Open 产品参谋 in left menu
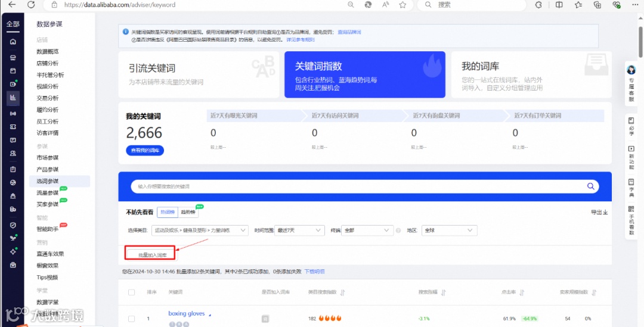Viewport: 644px width, 327px height. tap(48, 169)
